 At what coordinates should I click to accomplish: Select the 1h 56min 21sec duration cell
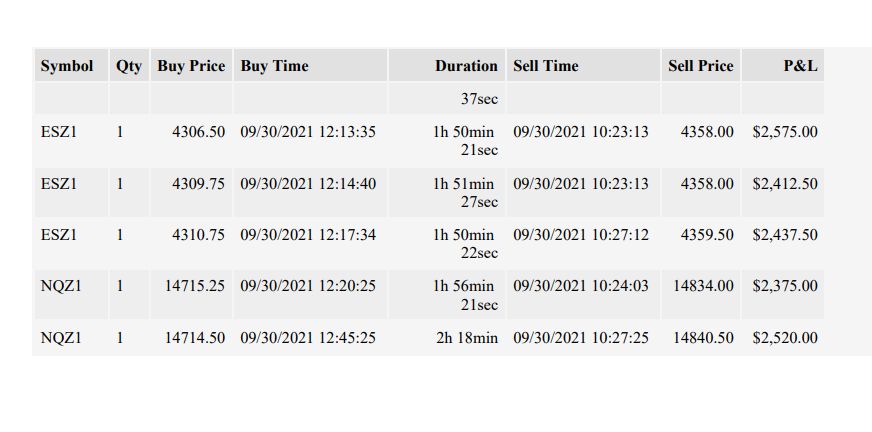tap(447, 295)
